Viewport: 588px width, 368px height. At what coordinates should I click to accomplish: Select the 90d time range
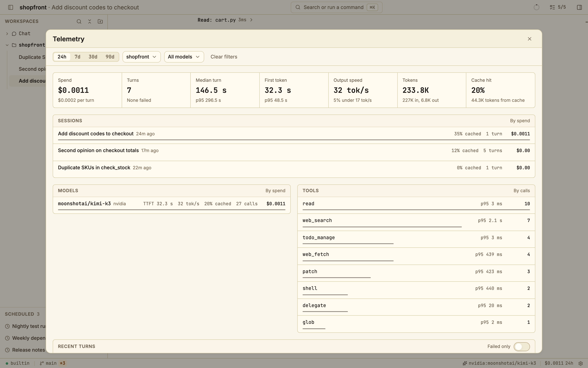click(x=110, y=57)
